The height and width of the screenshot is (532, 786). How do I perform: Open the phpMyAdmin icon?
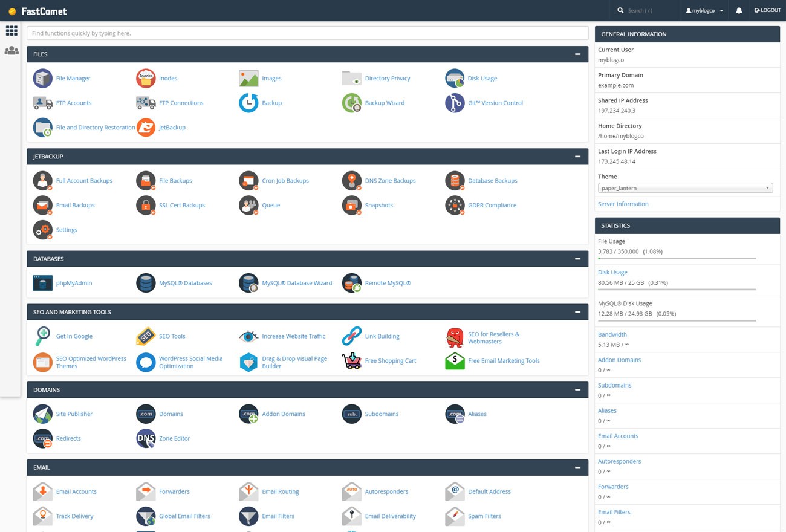42,283
